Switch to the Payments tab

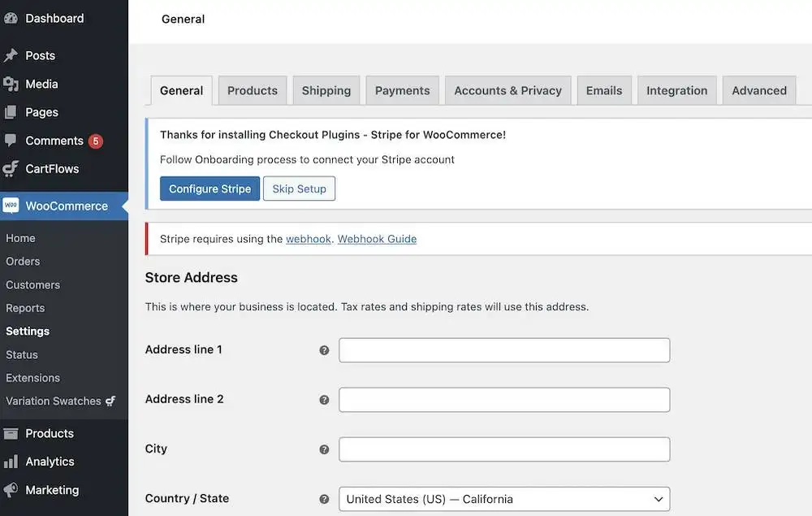[x=402, y=91]
